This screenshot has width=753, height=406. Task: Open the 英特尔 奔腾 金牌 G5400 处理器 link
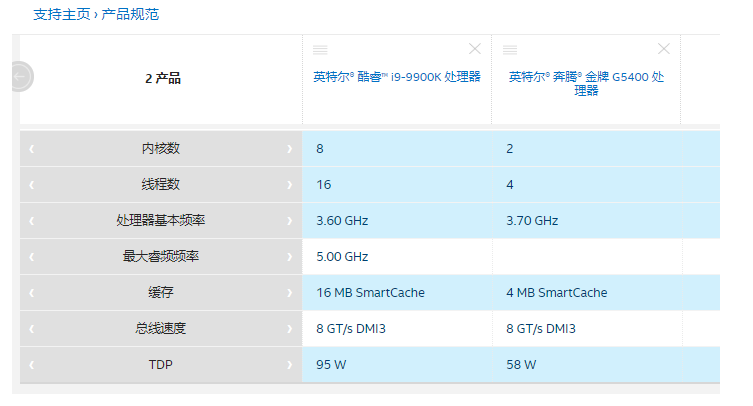click(586, 84)
